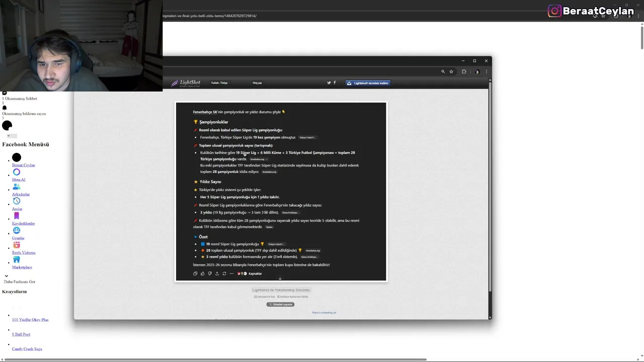The width and height of the screenshot is (644, 362).
Task: Click the thumbs-down icon under the answer
Action: click(210, 274)
